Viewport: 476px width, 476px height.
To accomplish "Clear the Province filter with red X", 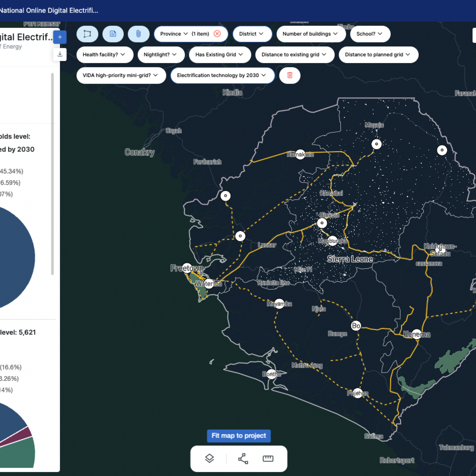I will (217, 34).
